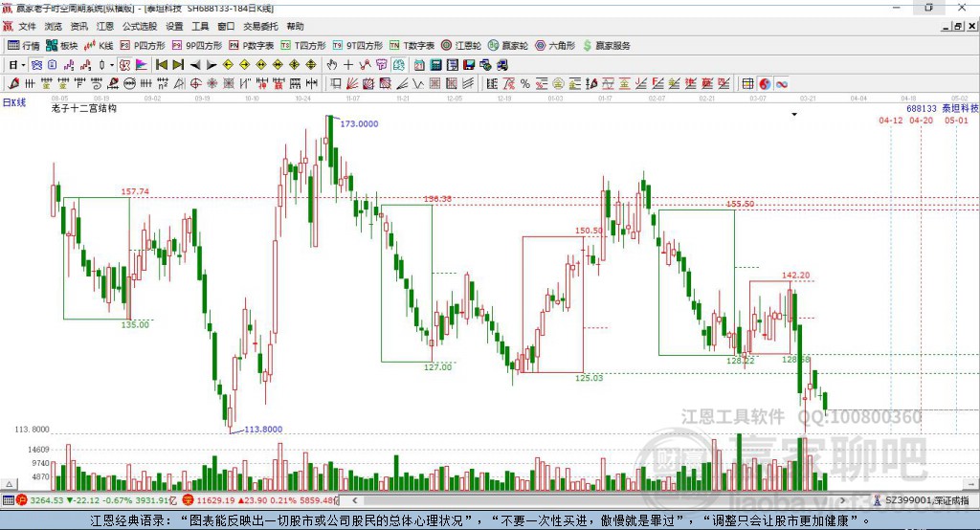The image size is (980, 530).
Task: Select the percent ratio line tool
Action: click(x=525, y=84)
